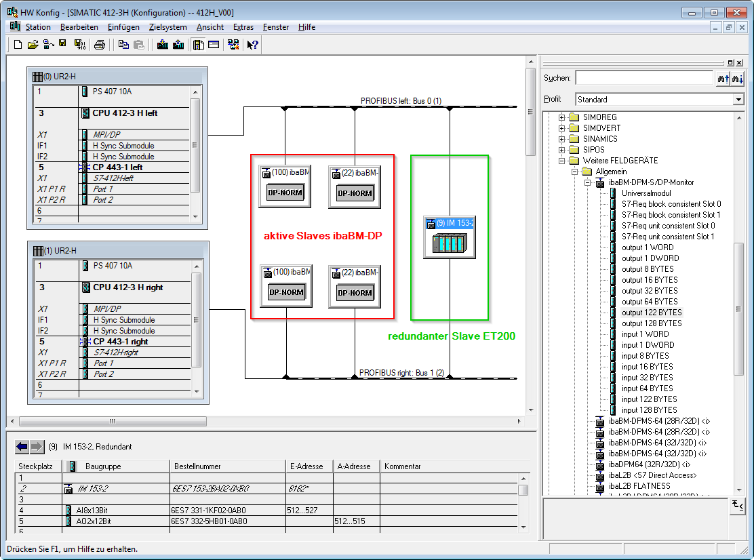The image size is (754, 560).
Task: Select output 122 BYTES in catalog
Action: pos(652,313)
